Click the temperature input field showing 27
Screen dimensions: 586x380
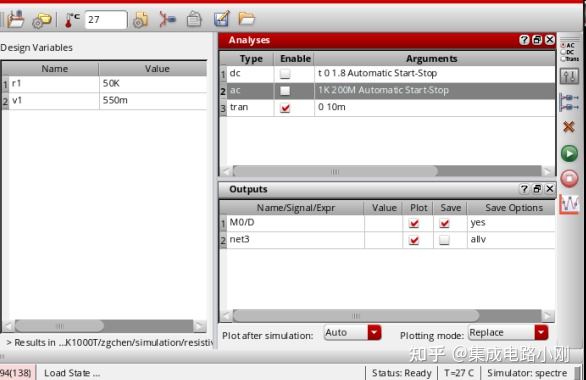(x=106, y=19)
